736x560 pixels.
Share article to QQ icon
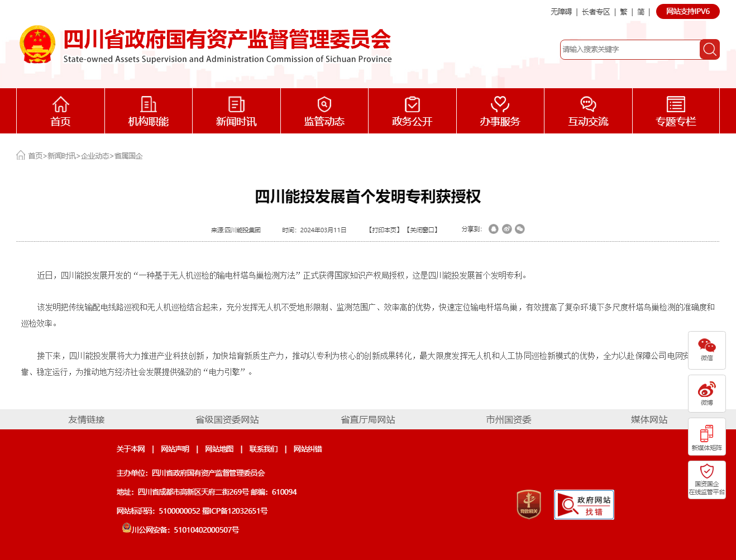494,229
